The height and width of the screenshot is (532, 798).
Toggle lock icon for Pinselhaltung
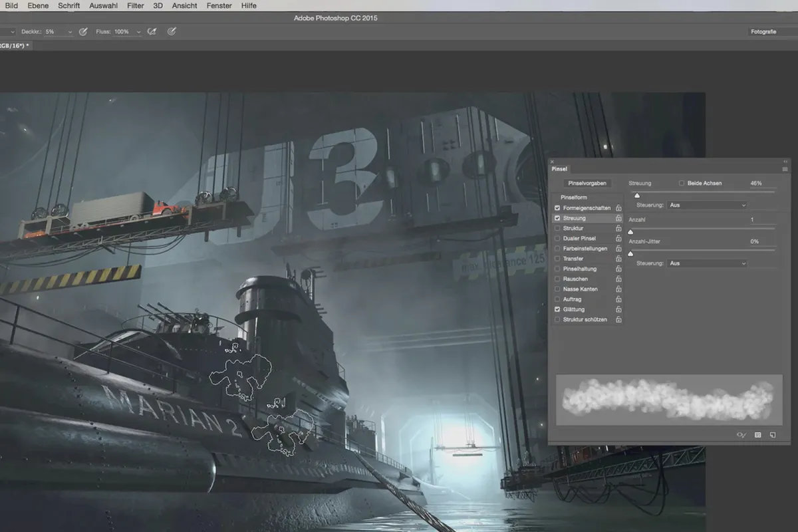(x=618, y=269)
